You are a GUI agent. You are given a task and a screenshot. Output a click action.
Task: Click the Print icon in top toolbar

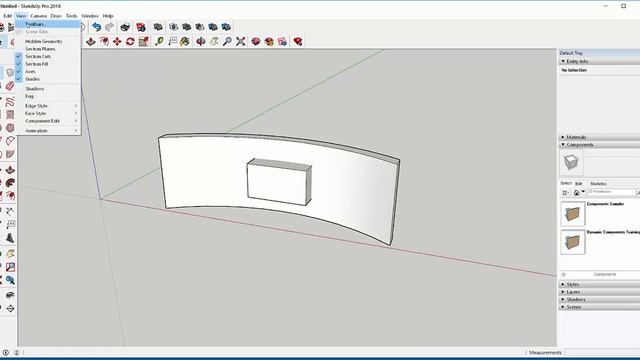point(125,27)
